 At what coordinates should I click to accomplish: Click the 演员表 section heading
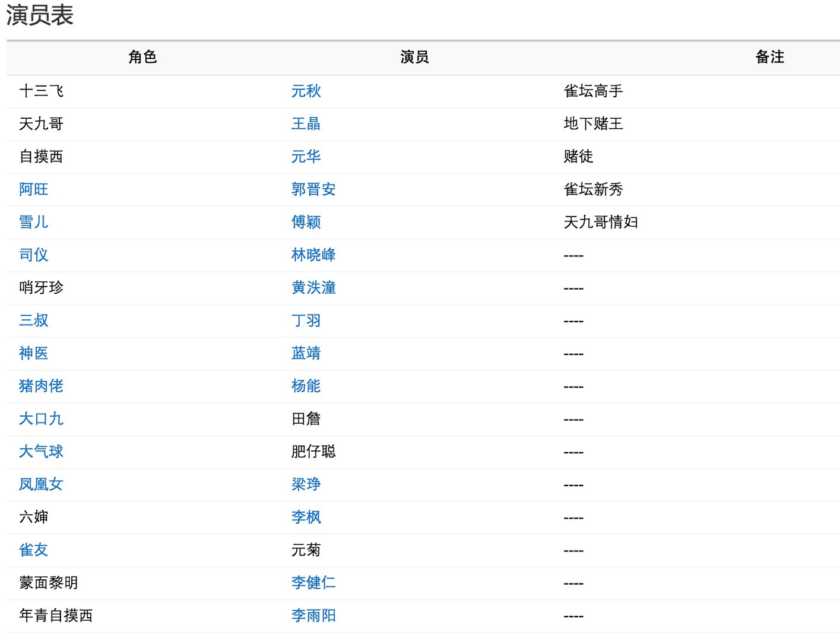[x=40, y=15]
